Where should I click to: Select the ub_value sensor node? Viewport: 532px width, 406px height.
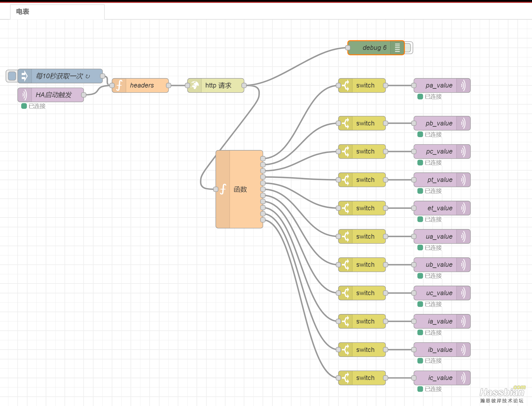point(442,265)
